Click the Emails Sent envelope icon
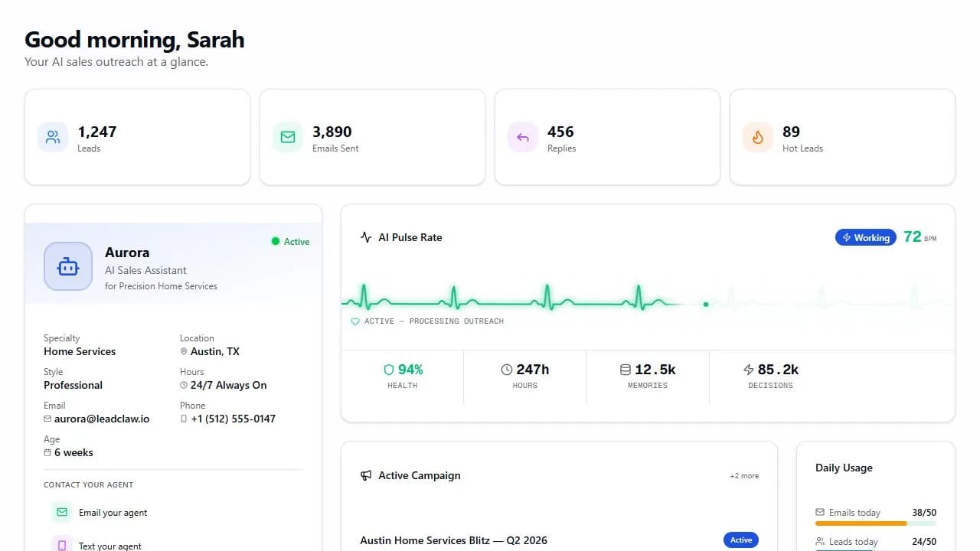The image size is (980, 551). 288,138
